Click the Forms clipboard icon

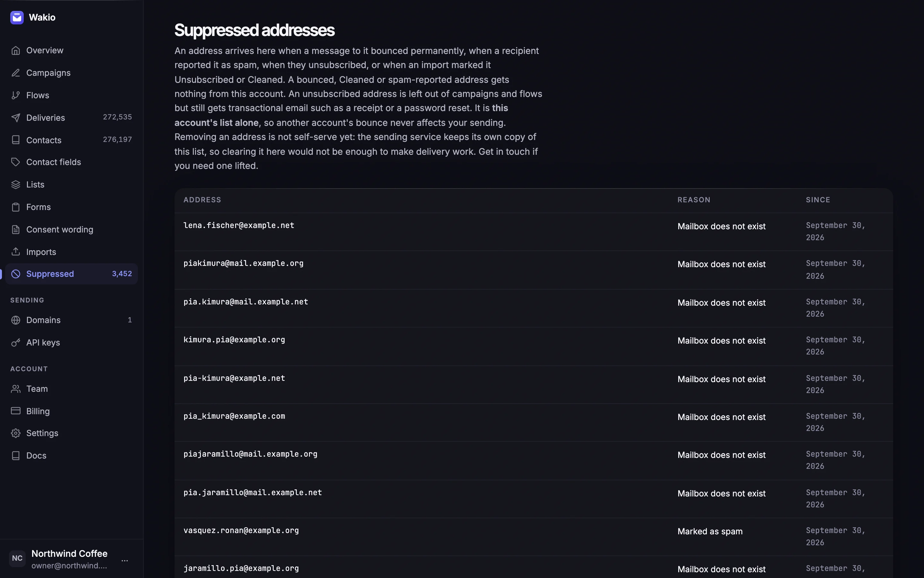tap(16, 207)
